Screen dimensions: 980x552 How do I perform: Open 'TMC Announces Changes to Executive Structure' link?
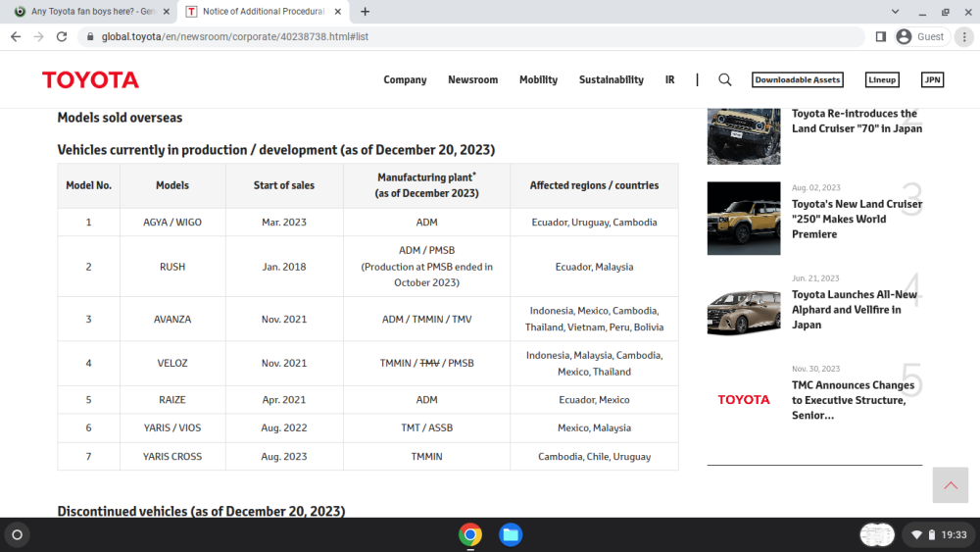pyautogui.click(x=853, y=401)
